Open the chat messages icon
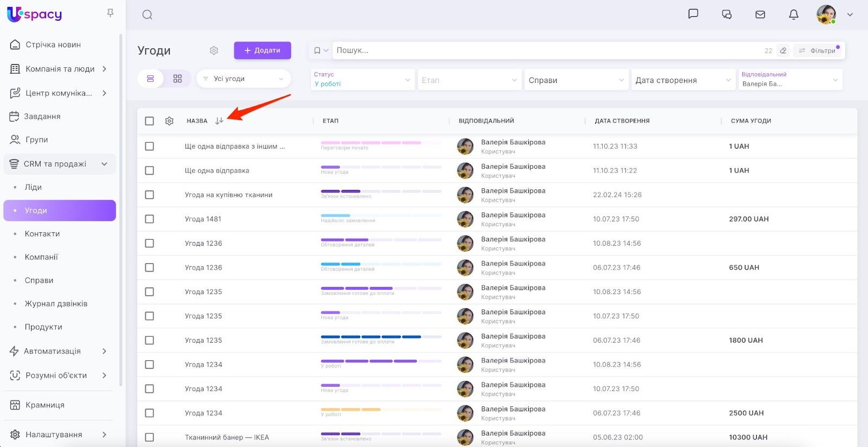Viewport: 868px width, 447px height. coord(693,14)
